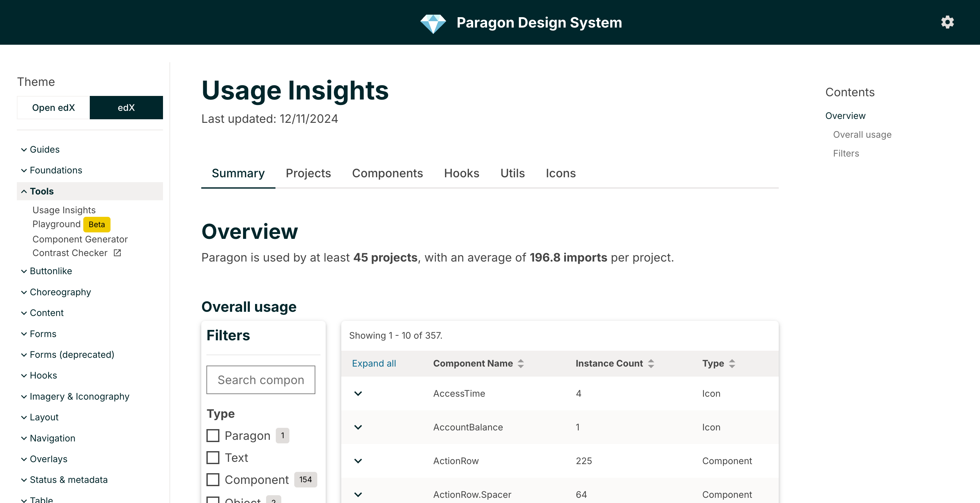Sort by Type column arrows icon
The height and width of the screenshot is (503, 980).
pos(732,363)
